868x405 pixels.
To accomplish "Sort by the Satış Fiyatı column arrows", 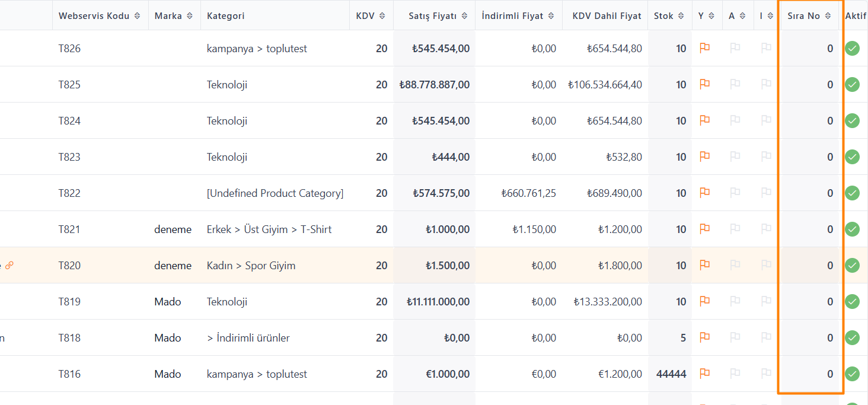I will pyautogui.click(x=464, y=16).
